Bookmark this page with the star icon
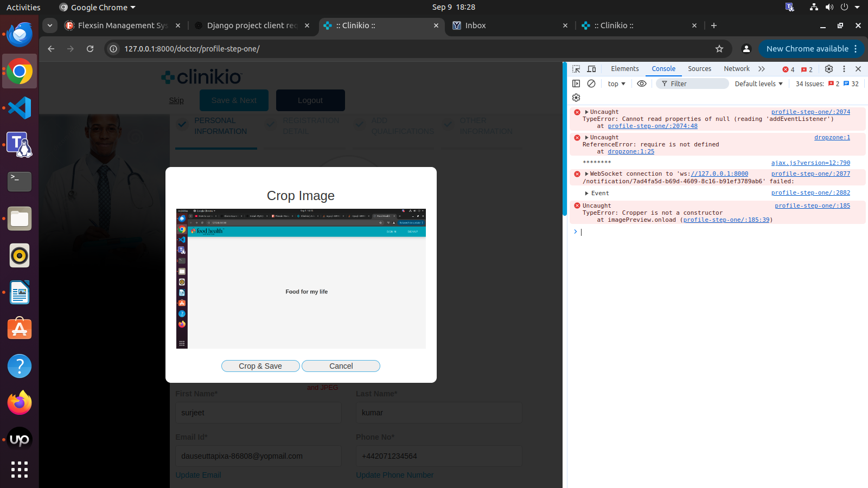Image resolution: width=868 pixels, height=488 pixels. (719, 49)
